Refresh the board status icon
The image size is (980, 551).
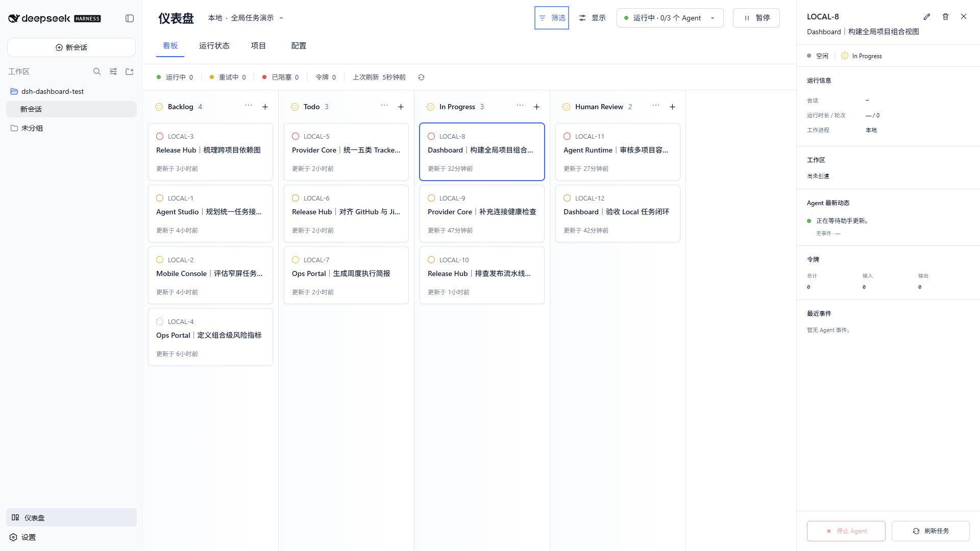tap(421, 78)
